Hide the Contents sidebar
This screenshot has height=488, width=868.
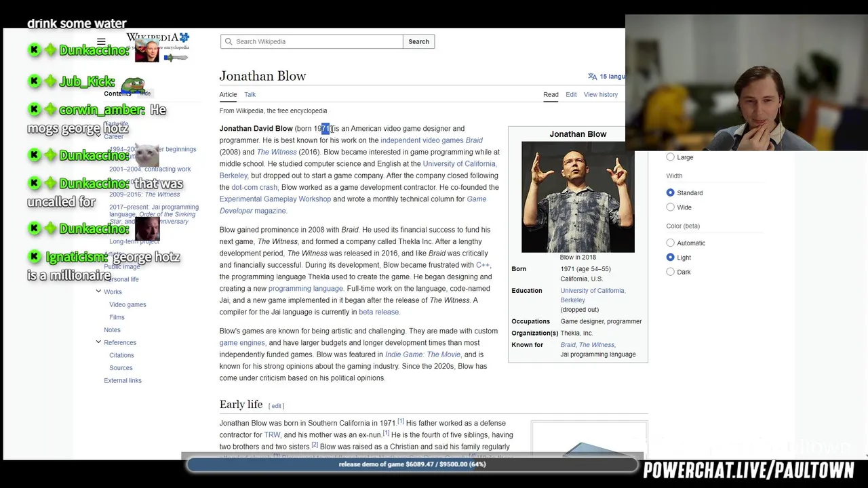click(145, 94)
